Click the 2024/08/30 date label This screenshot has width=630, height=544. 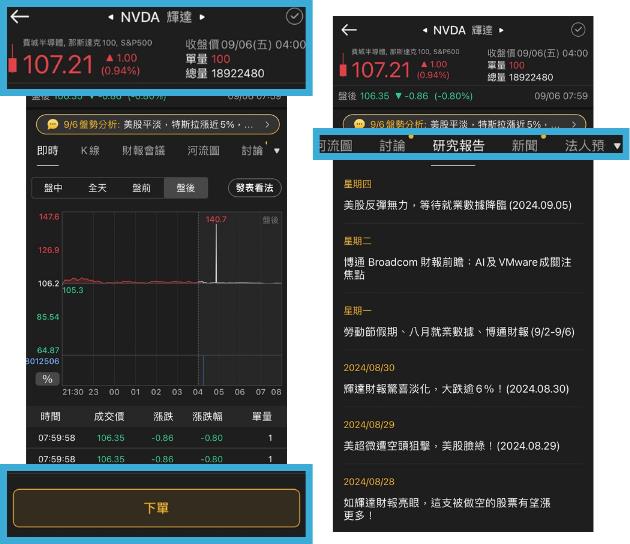369,368
